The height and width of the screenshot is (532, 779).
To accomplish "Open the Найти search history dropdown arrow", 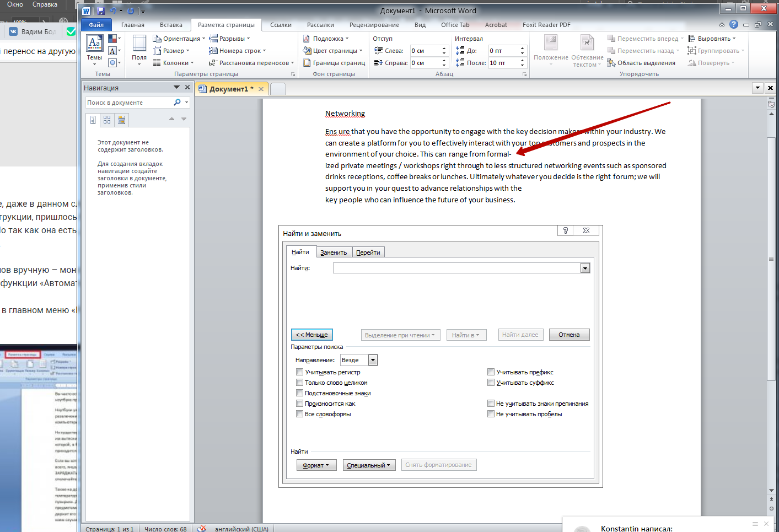I will point(585,268).
